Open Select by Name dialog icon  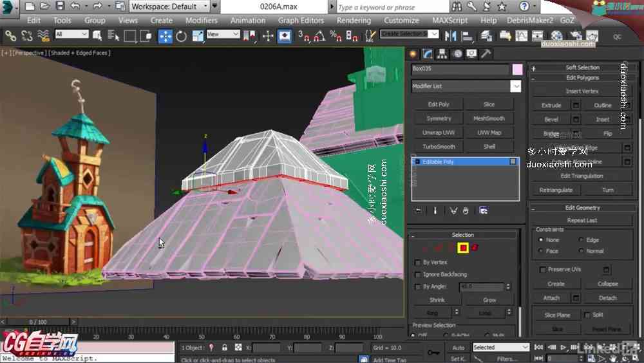point(113,36)
